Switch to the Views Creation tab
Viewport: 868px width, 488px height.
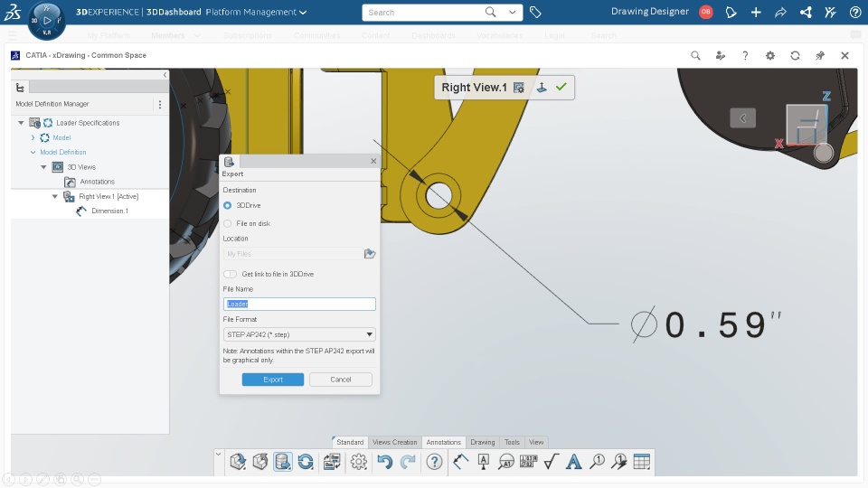tap(395, 442)
